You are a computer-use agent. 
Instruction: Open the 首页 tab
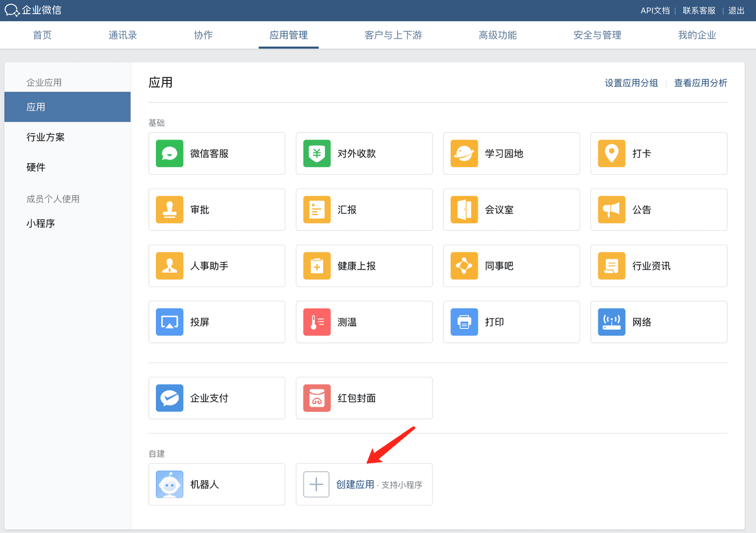point(43,35)
